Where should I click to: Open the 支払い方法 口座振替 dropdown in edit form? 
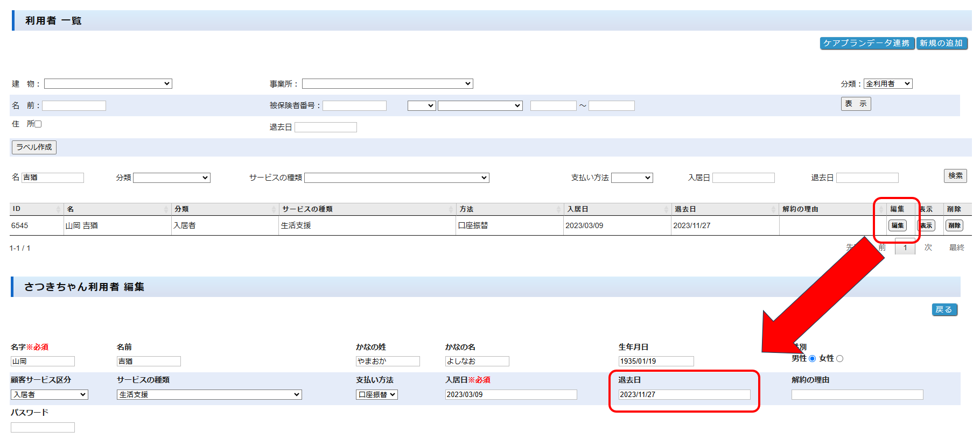pos(376,394)
